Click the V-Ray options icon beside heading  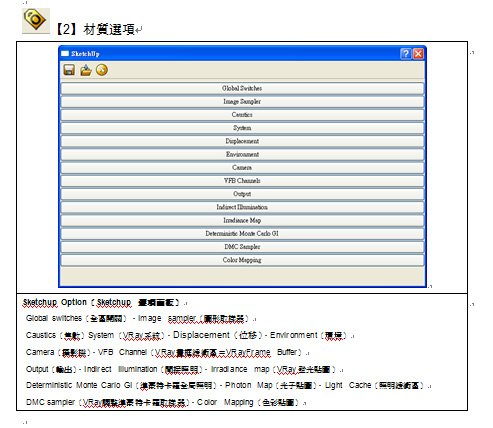point(36,21)
